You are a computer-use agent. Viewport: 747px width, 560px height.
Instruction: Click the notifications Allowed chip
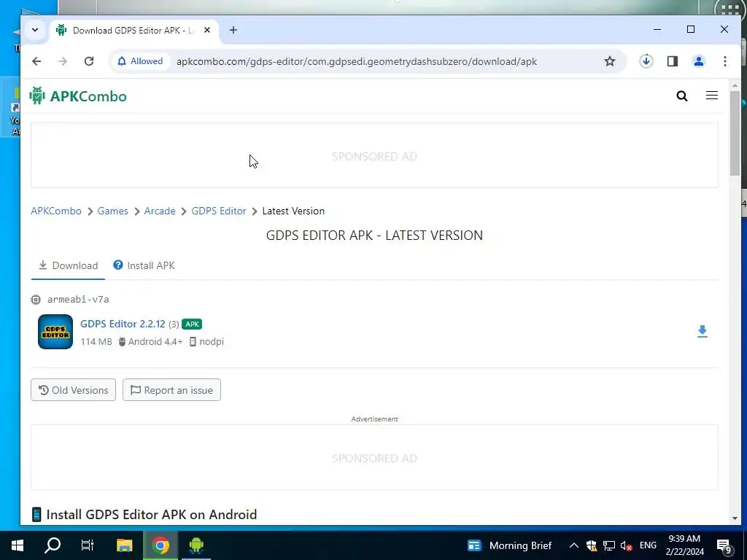(x=140, y=61)
